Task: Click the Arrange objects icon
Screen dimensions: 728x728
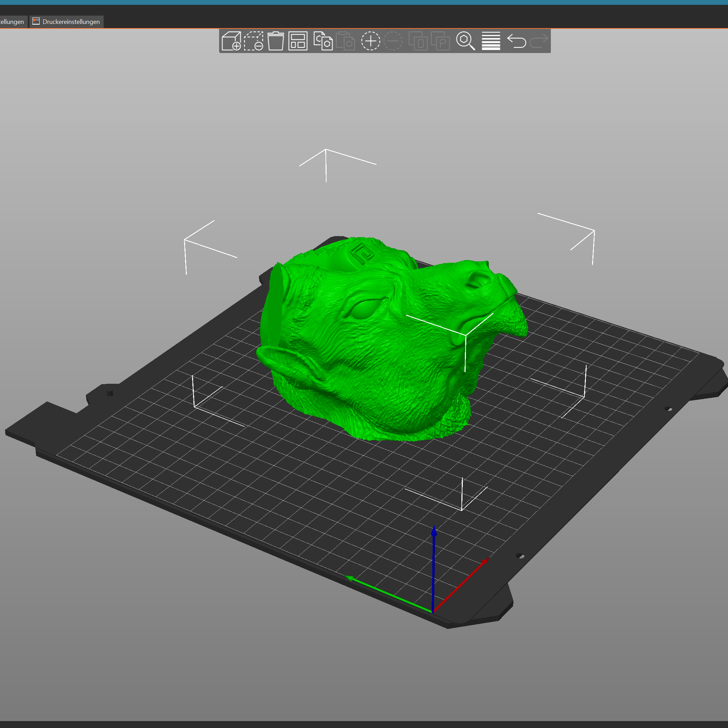Action: click(298, 41)
